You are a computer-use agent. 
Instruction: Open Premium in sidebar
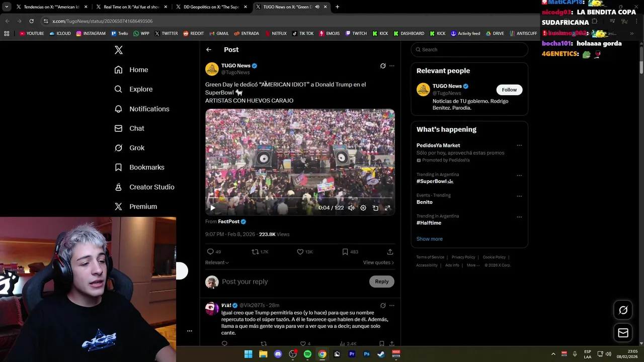point(136,207)
